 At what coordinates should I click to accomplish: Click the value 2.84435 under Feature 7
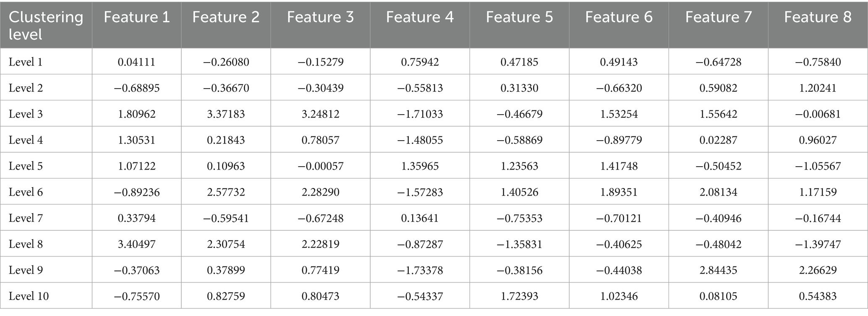point(719,270)
